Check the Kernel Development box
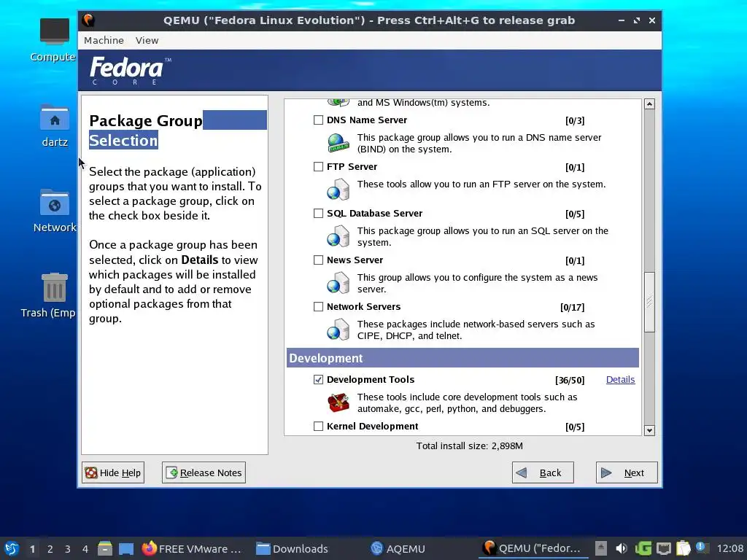The height and width of the screenshot is (560, 747). tap(318, 426)
